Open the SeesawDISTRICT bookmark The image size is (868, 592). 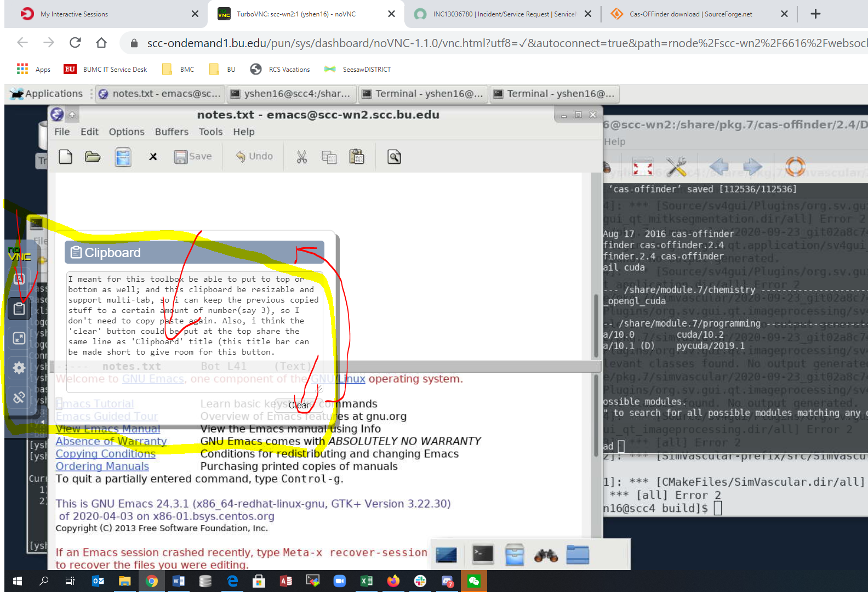(x=357, y=69)
